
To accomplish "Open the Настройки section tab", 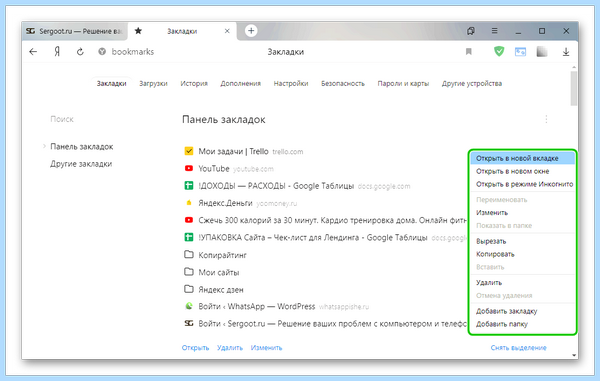I will pos(291,83).
